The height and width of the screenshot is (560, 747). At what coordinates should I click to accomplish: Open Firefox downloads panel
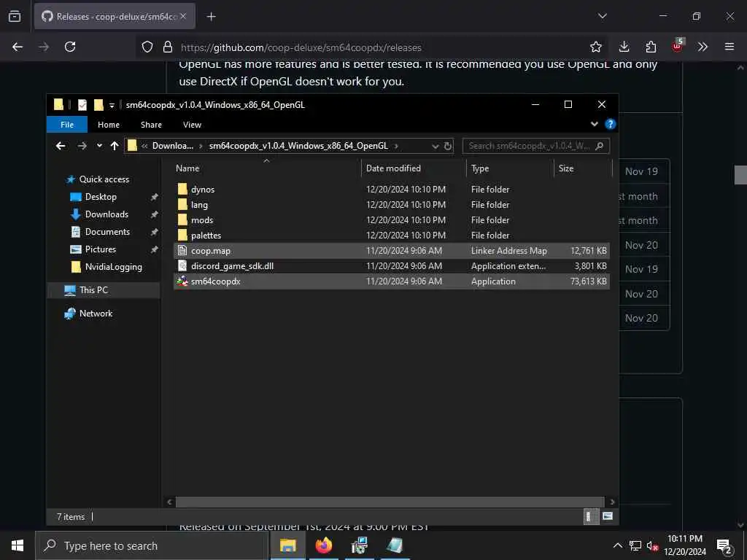pyautogui.click(x=624, y=47)
